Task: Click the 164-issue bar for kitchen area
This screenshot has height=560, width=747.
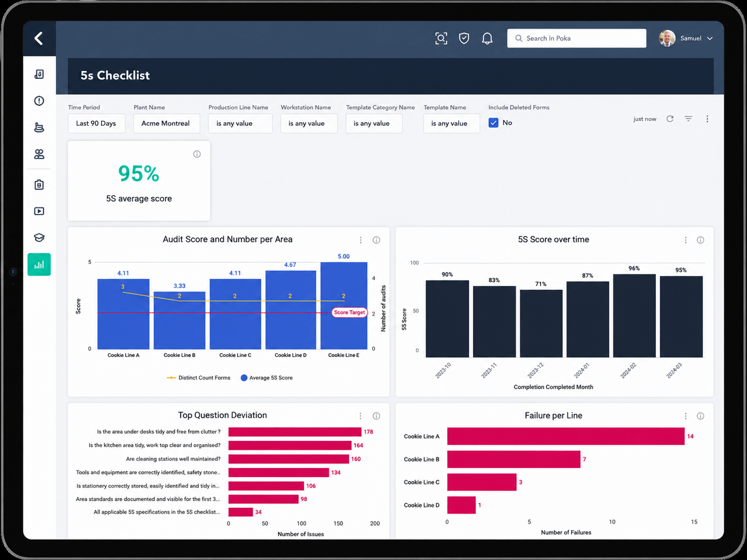Action: tap(290, 446)
